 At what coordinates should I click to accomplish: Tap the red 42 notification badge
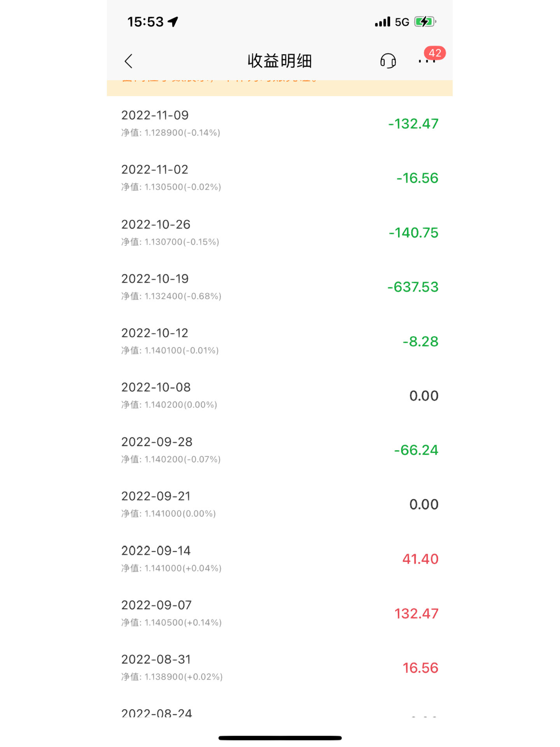point(435,53)
